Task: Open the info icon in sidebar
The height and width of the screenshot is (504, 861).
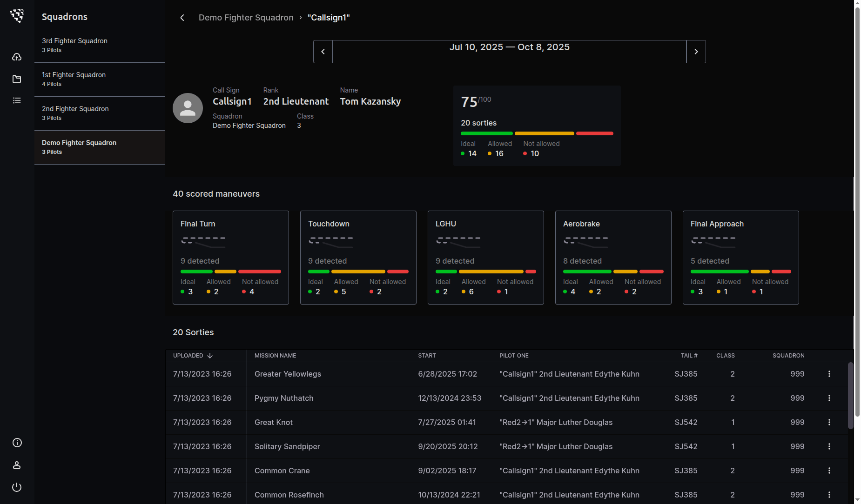Action: (17, 443)
